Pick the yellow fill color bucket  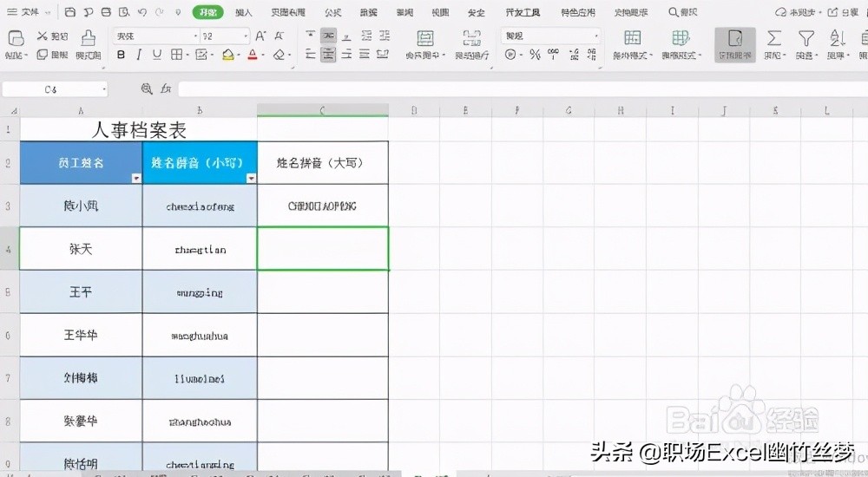click(x=228, y=55)
